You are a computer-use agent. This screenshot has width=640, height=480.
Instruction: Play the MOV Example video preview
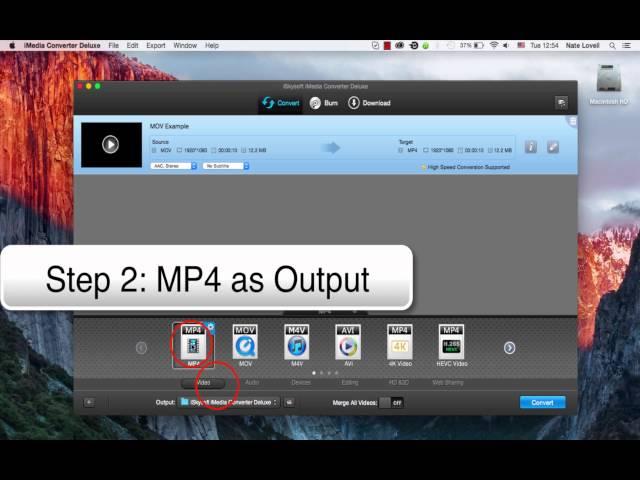click(x=111, y=144)
